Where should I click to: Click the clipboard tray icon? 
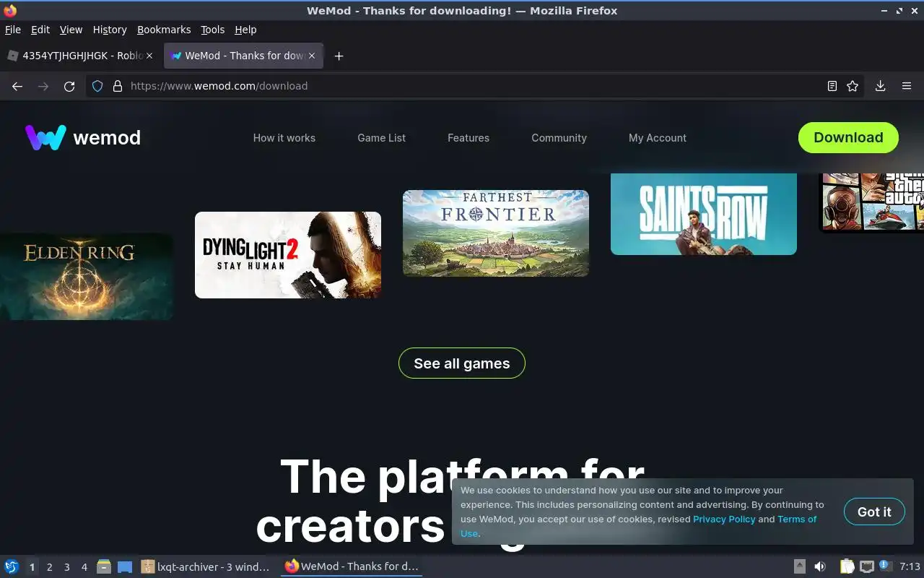pos(847,566)
